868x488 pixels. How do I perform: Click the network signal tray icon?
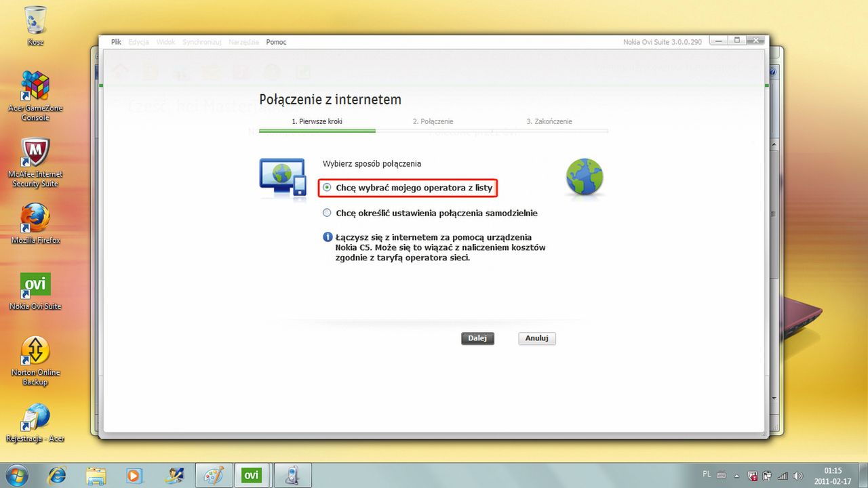point(783,476)
